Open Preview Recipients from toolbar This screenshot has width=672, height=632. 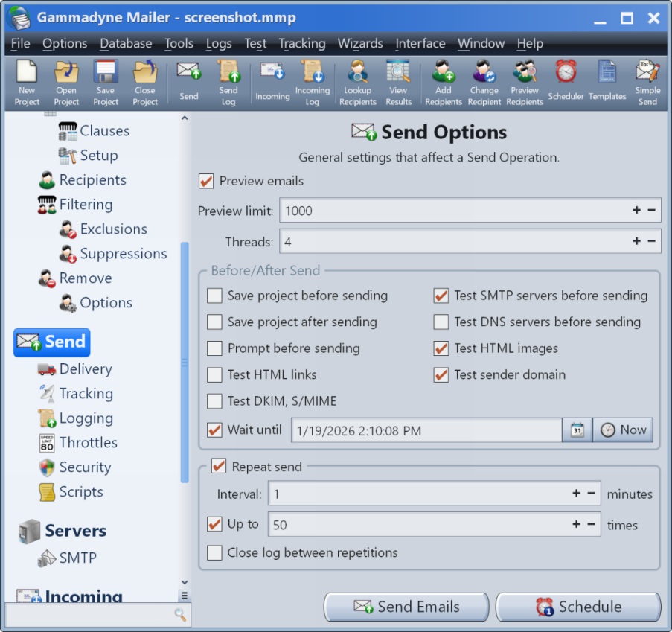pos(525,83)
